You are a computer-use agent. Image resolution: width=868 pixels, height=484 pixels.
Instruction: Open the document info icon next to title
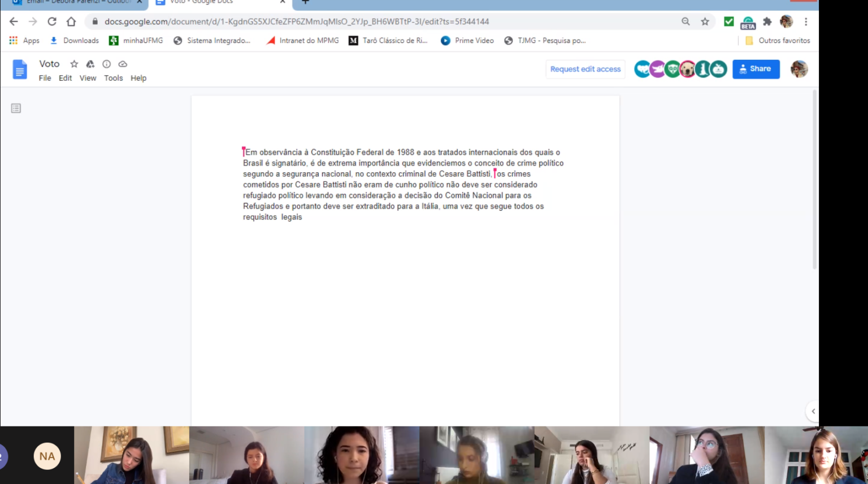click(106, 64)
